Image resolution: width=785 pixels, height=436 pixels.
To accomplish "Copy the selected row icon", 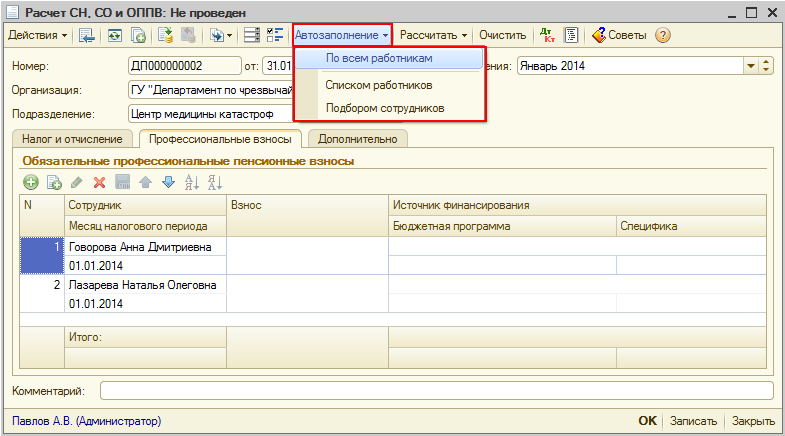I will coord(54,182).
